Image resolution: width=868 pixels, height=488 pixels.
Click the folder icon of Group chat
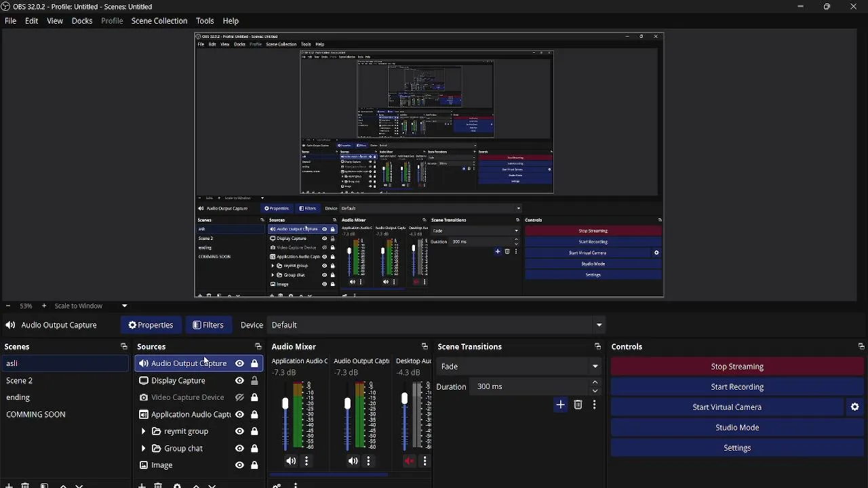(x=157, y=448)
